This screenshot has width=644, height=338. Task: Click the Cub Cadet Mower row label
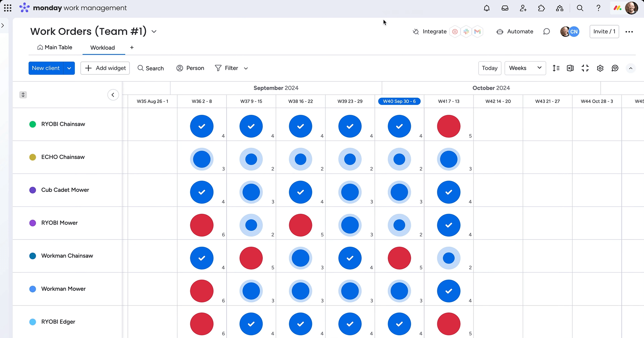(65, 190)
